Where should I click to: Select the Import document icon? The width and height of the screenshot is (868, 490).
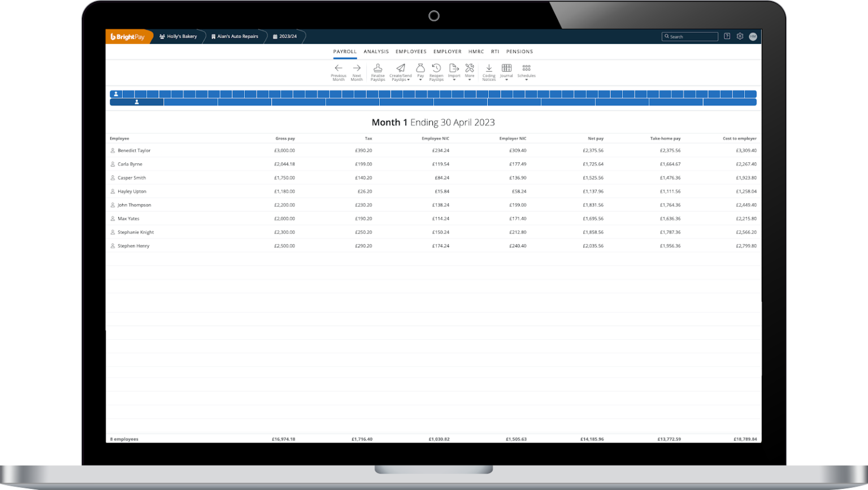[454, 67]
